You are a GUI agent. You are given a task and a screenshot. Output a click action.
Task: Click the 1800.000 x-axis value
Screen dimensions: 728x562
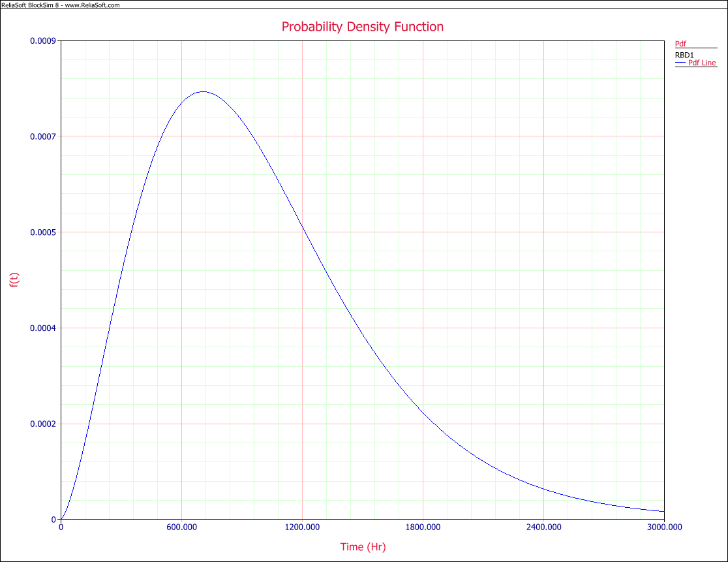pos(423,527)
